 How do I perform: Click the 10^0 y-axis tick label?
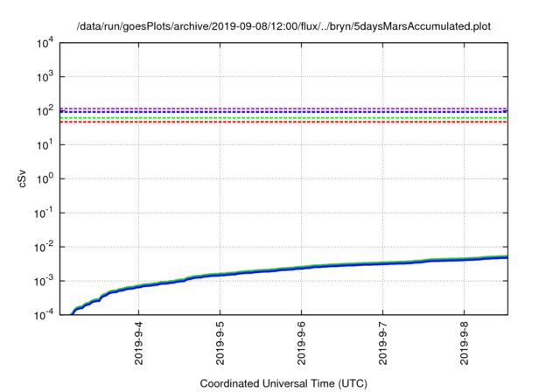(x=45, y=178)
